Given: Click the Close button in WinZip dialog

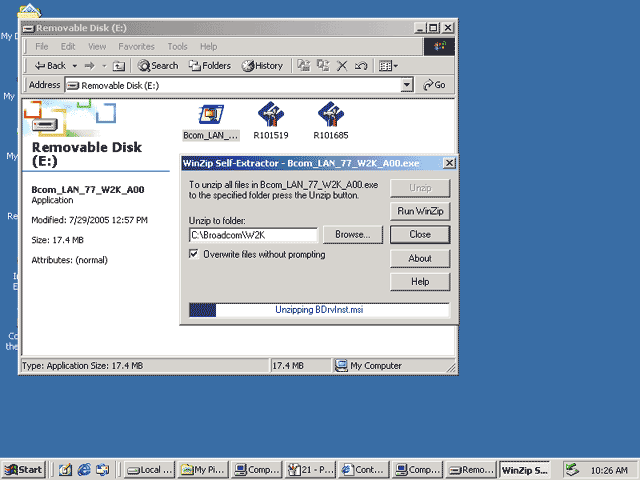Looking at the screenshot, I should pyautogui.click(x=420, y=234).
